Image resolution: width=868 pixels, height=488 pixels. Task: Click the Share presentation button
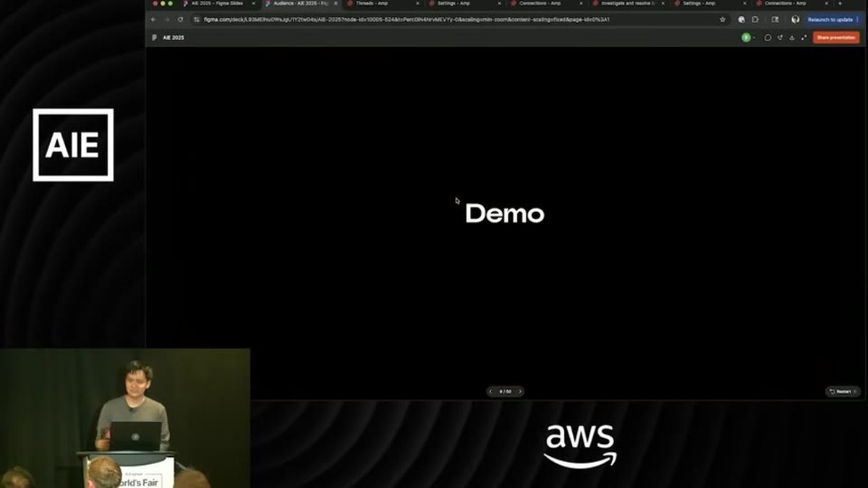click(836, 38)
